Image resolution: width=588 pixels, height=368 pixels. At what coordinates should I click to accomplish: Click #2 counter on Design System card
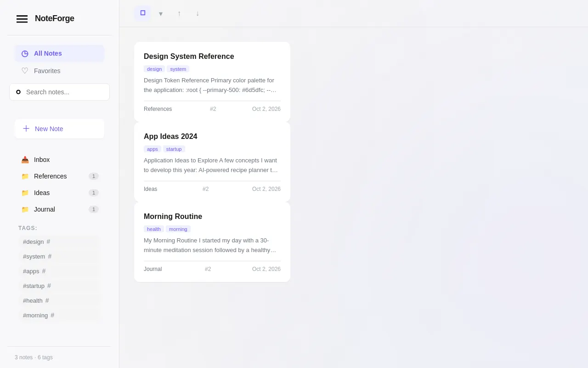(x=213, y=109)
